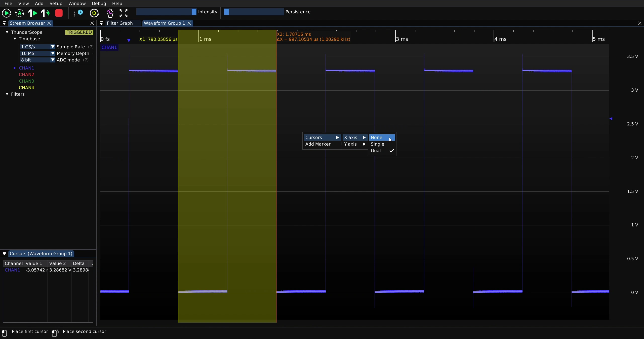Close the Stream Browser tab
The image size is (644, 339).
[49, 23]
